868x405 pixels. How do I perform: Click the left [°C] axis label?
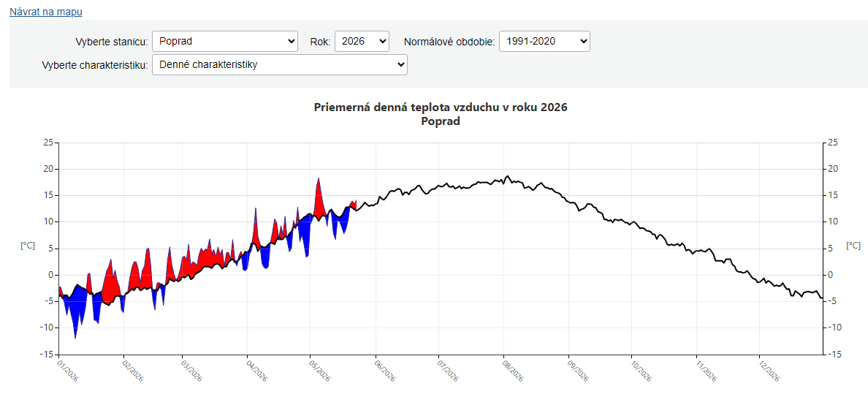(x=28, y=245)
